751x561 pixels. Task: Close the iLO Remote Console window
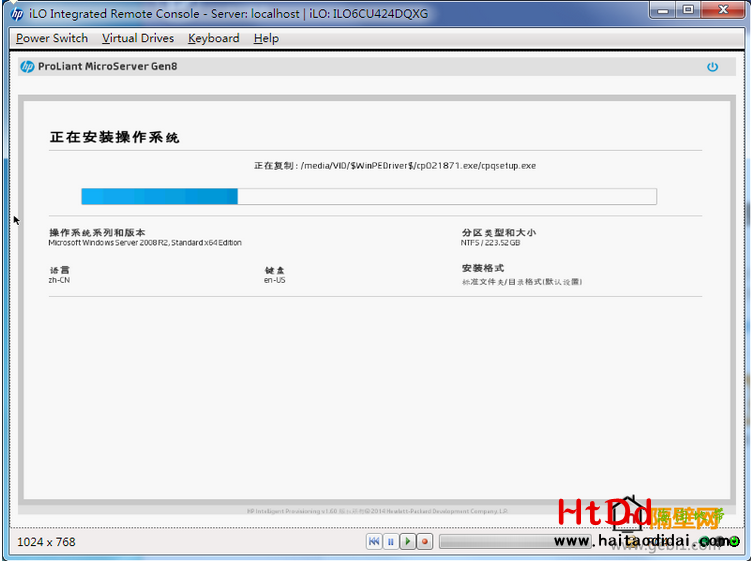(x=723, y=10)
